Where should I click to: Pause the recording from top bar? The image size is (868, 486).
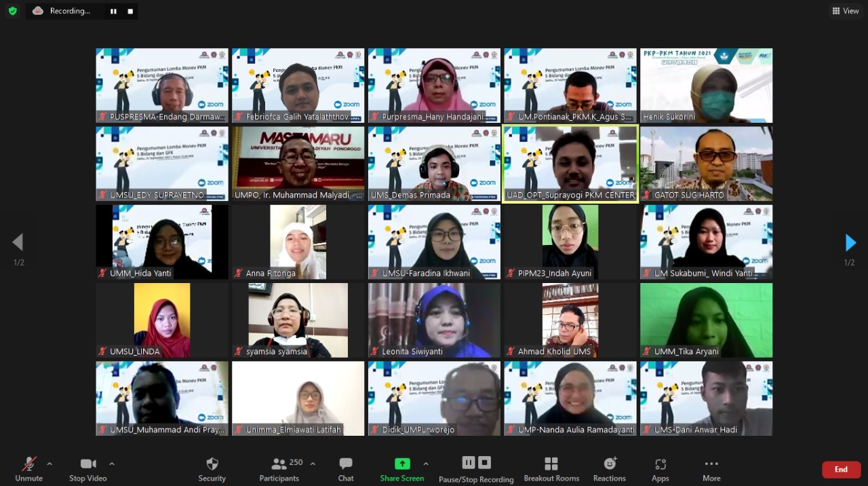point(113,11)
